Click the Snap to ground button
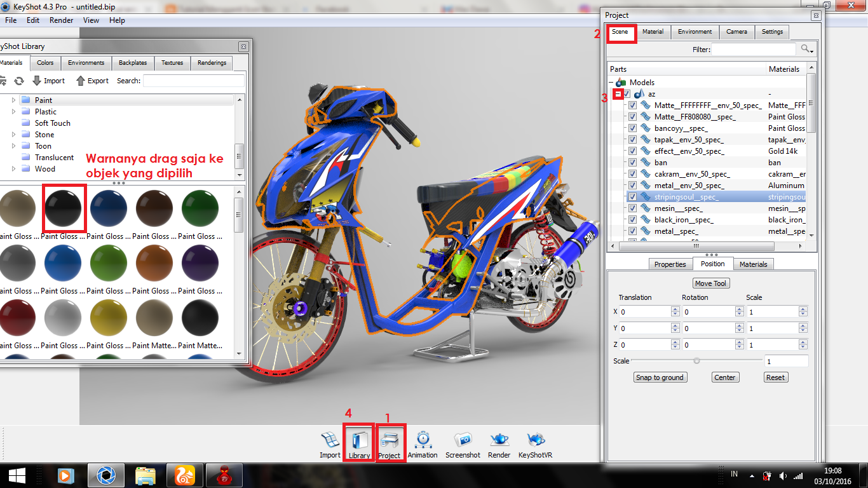Viewport: 868px width, 488px height. point(660,377)
